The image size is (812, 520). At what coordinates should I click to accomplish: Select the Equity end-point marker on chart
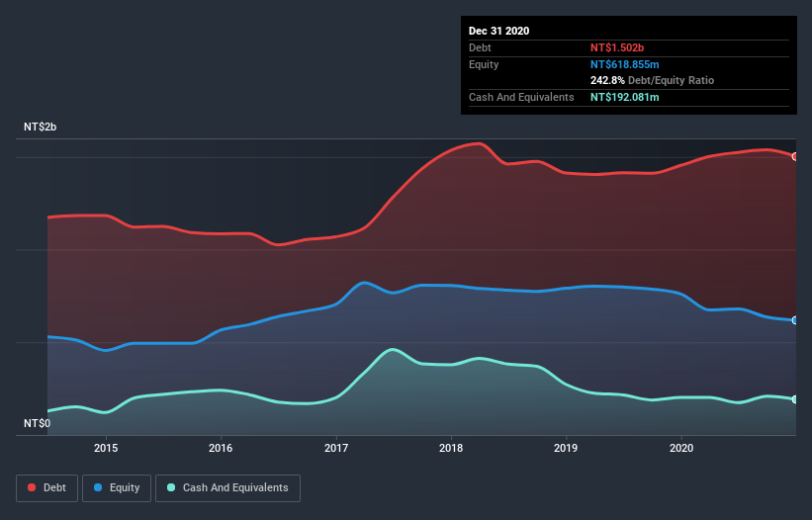point(795,320)
